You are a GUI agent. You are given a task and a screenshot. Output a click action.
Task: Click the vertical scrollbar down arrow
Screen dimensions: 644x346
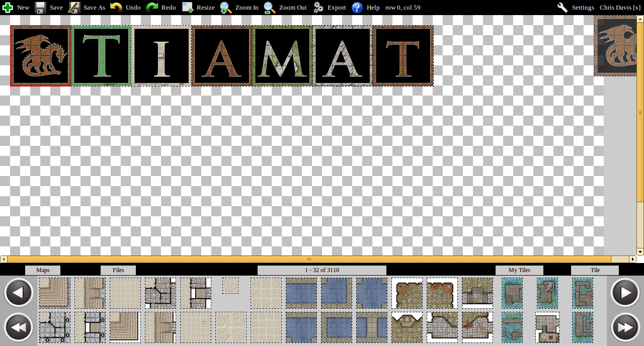640,252
